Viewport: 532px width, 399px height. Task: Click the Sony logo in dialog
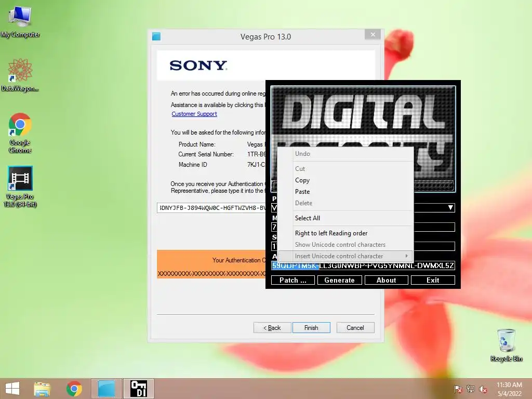tap(198, 65)
